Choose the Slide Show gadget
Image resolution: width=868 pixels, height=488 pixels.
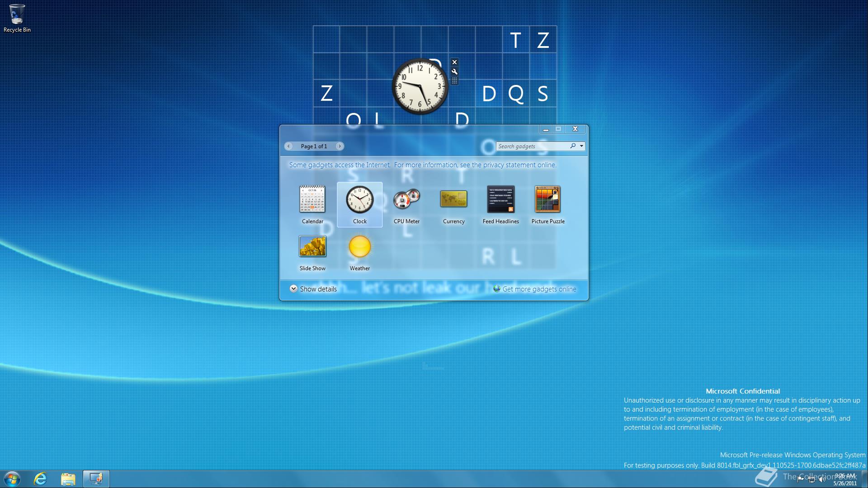pos(312,246)
